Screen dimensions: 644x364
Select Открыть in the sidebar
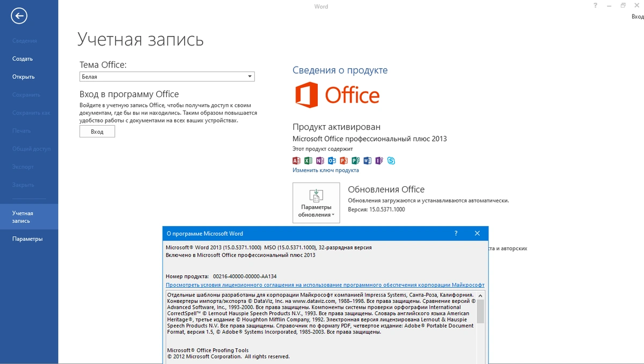(x=24, y=77)
